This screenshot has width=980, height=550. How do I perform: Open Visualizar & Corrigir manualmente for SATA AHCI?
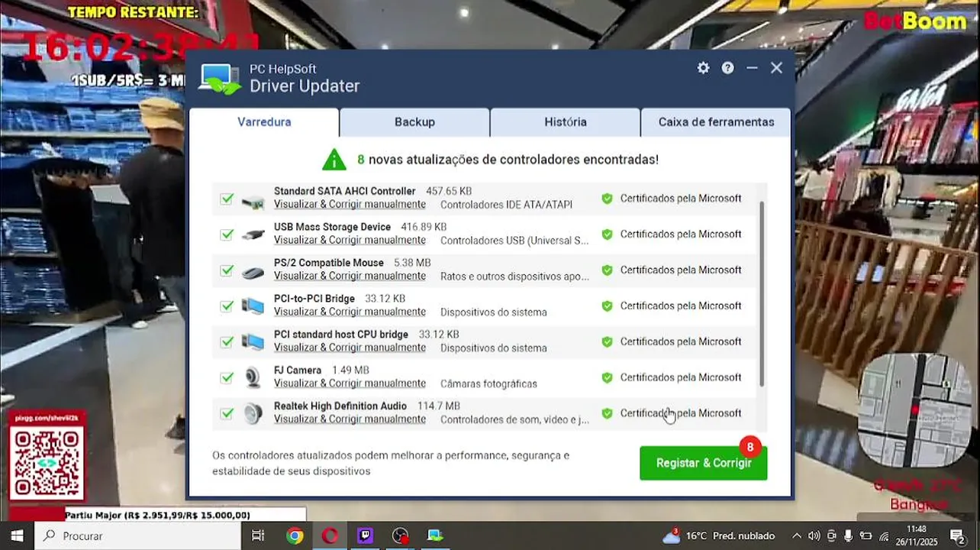pos(350,205)
